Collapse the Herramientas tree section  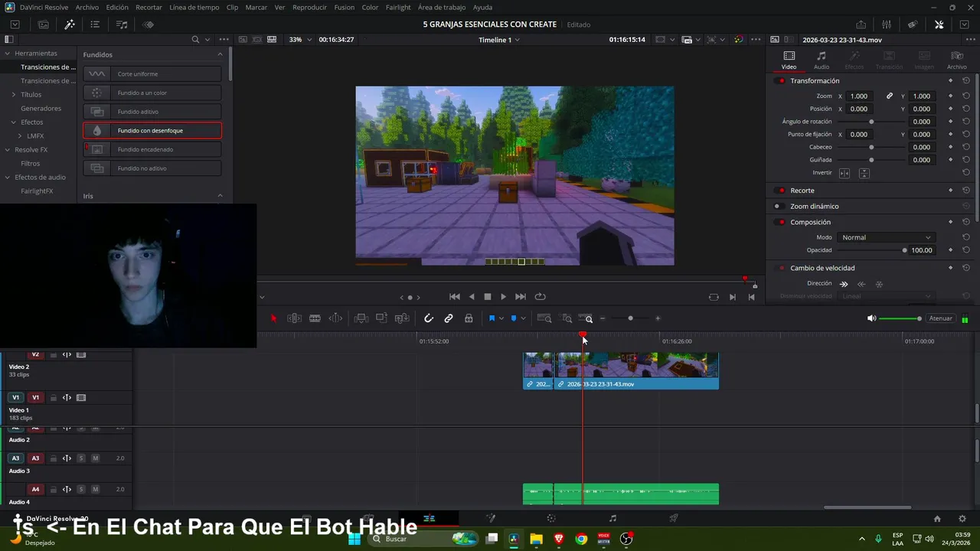click(7, 54)
